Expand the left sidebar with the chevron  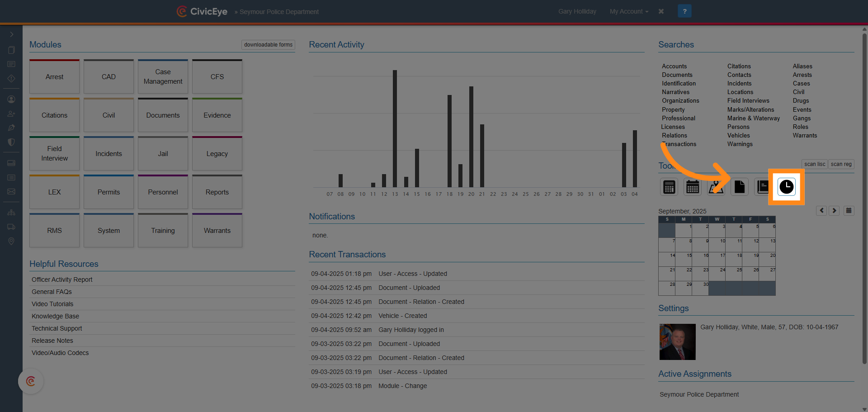point(11,34)
